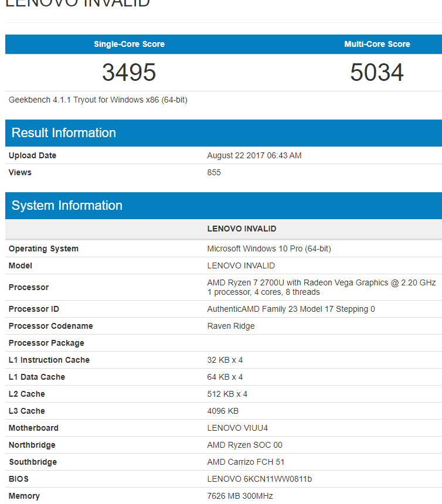Select the 7626 MB 300MHz memory value

[x=240, y=496]
